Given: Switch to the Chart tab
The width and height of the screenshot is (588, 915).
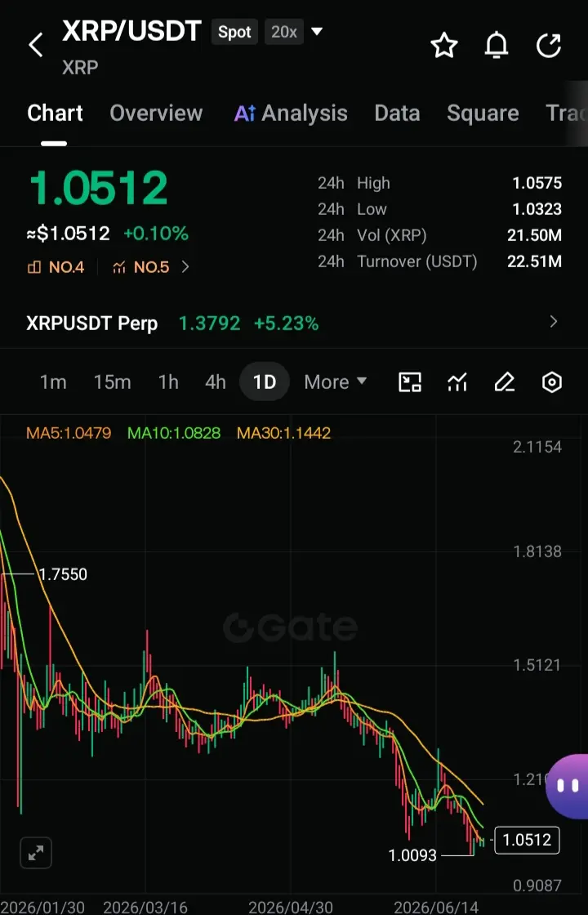Looking at the screenshot, I should (55, 114).
